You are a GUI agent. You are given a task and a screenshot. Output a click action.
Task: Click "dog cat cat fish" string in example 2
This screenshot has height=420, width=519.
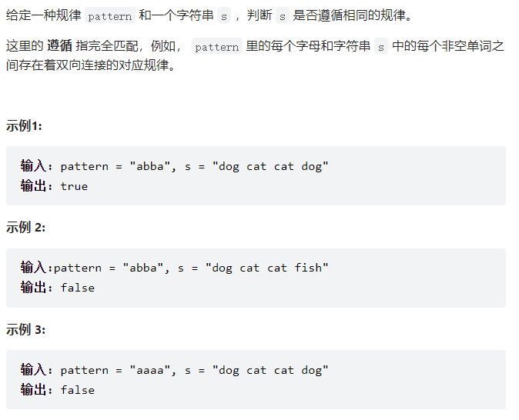tap(266, 268)
